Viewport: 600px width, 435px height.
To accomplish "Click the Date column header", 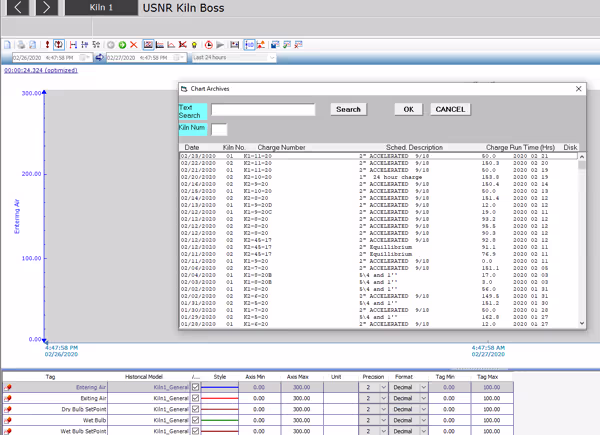I will [x=192, y=147].
